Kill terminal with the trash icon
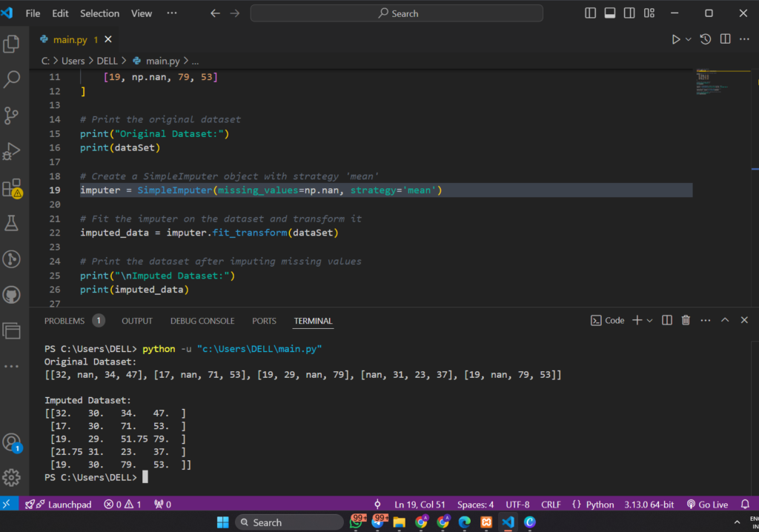Viewport: 759px width, 532px height. [x=686, y=320]
